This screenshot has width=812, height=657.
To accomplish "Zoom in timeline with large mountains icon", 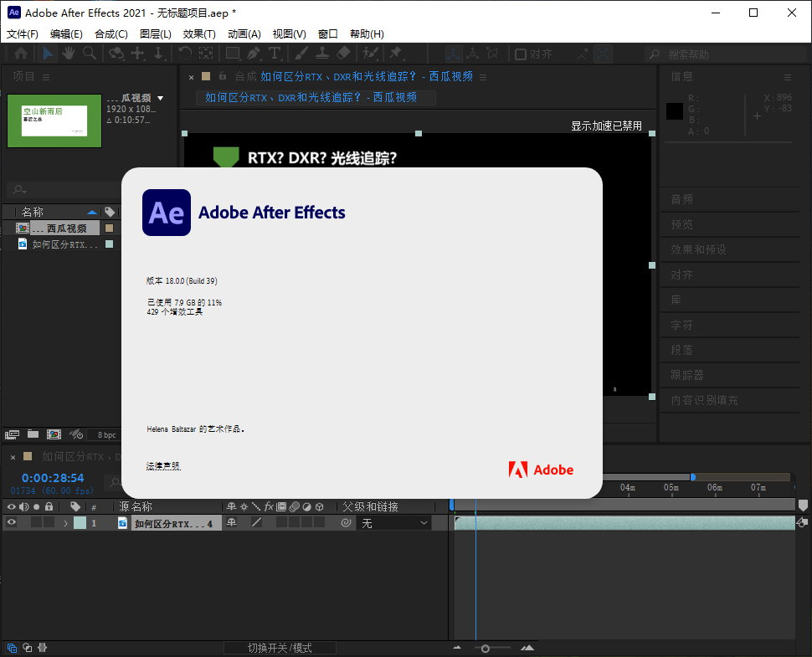I will pos(527,648).
